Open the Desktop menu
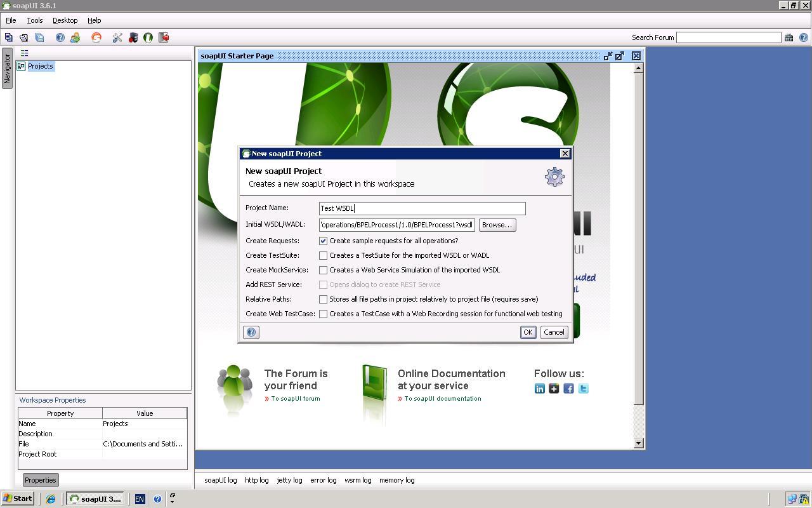Screen dimensions: 812x508 tap(65, 20)
